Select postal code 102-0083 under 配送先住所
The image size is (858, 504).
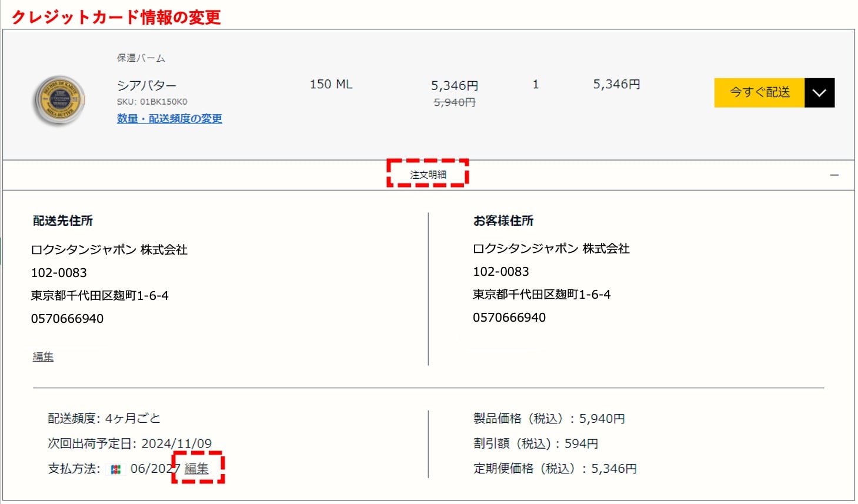click(59, 273)
